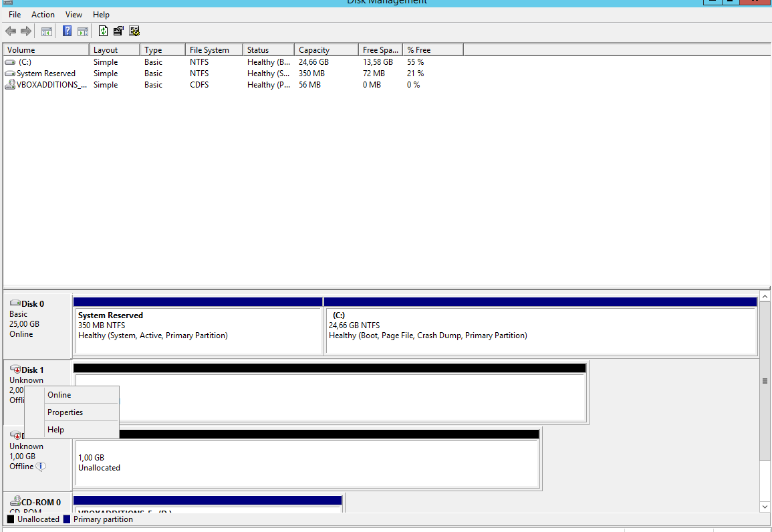
Task: Open the View menu
Action: pos(74,15)
